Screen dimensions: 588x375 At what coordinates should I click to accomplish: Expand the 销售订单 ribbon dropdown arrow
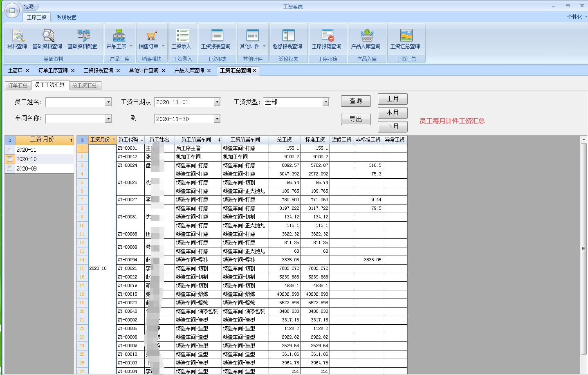coord(163,46)
